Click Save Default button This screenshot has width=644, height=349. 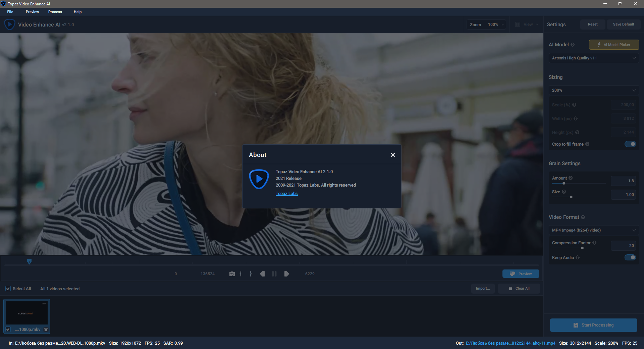click(x=624, y=24)
